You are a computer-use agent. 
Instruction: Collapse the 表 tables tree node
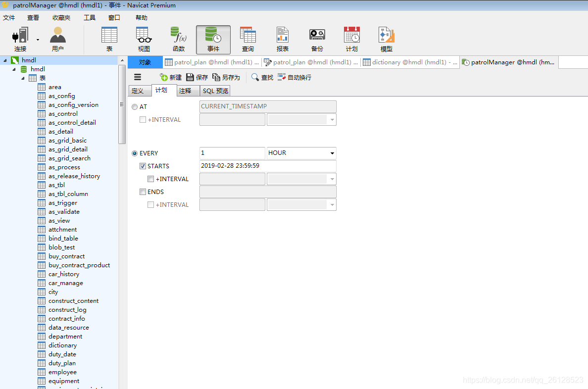point(23,78)
